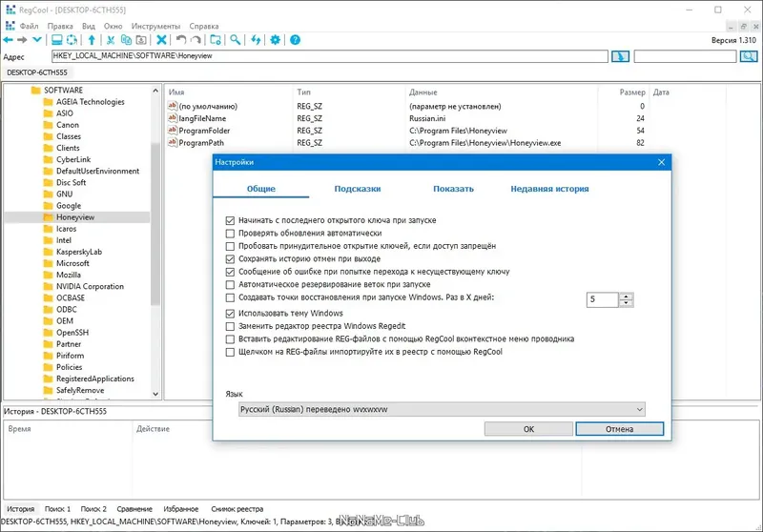Viewport: 763px width, 532px height.
Task: Enable 'Пробовать принудительное открытие ключей' checkbox
Action: coord(230,246)
